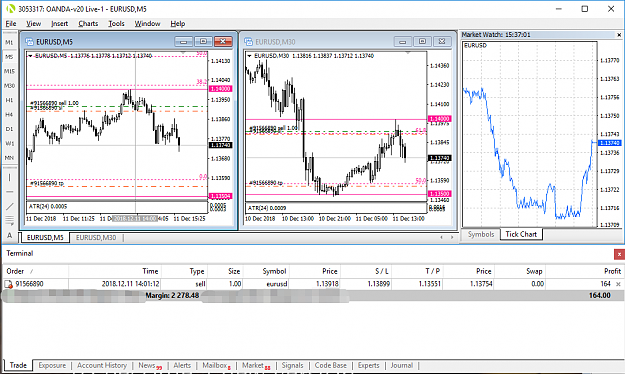Switch to the EURUSD,M5 chart tab

pos(45,237)
